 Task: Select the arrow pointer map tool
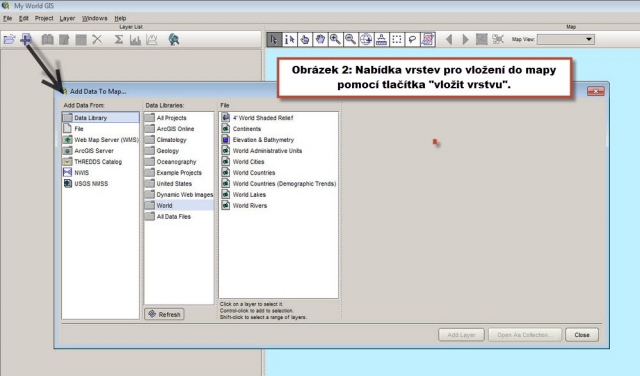[x=274, y=39]
